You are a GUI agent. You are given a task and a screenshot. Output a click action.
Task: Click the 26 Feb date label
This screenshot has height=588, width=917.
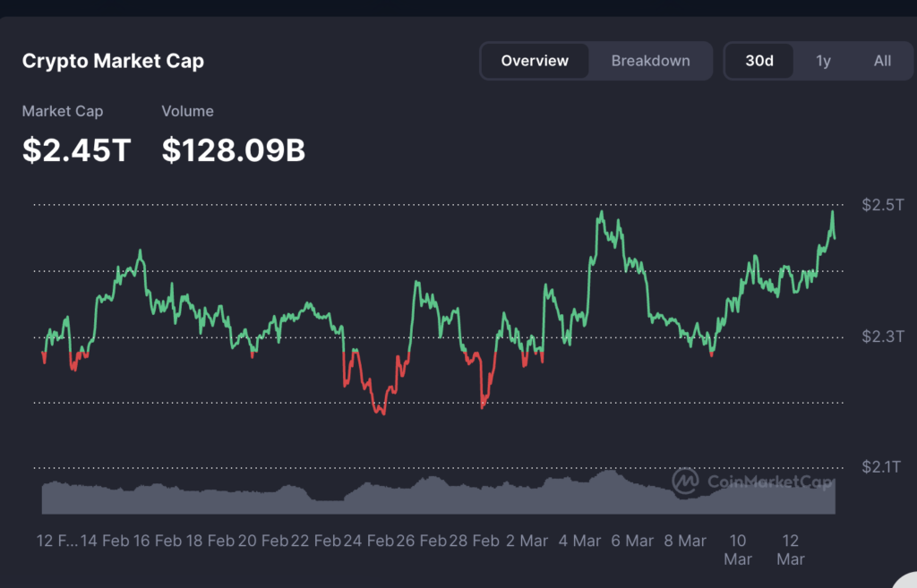click(421, 541)
